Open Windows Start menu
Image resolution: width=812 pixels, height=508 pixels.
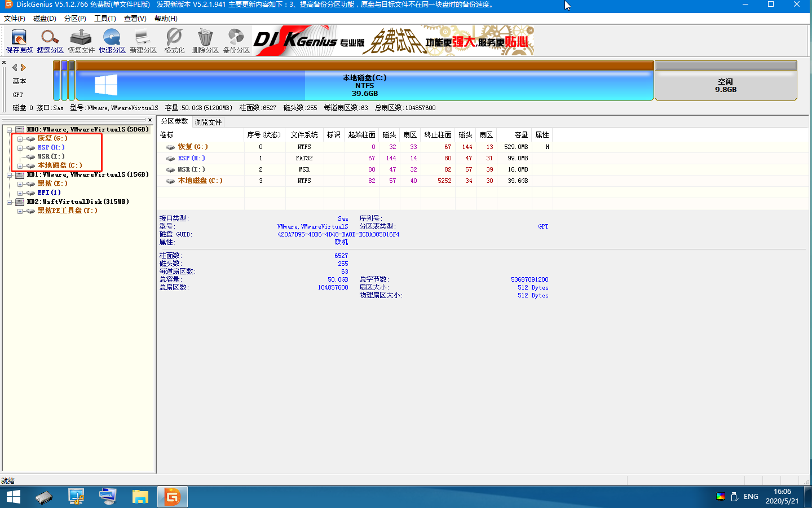pyautogui.click(x=14, y=497)
